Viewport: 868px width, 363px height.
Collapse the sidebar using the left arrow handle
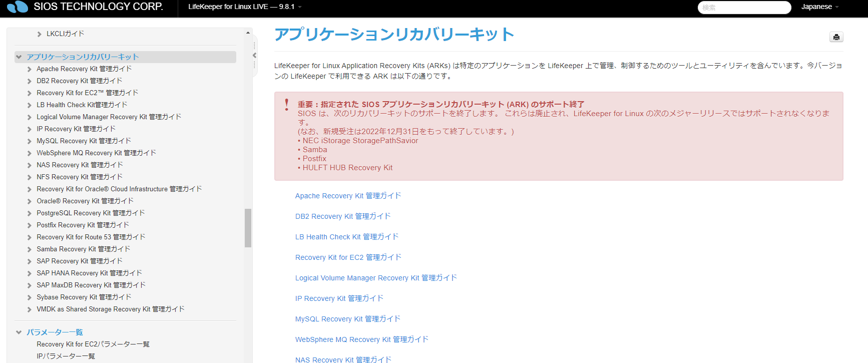click(254, 55)
